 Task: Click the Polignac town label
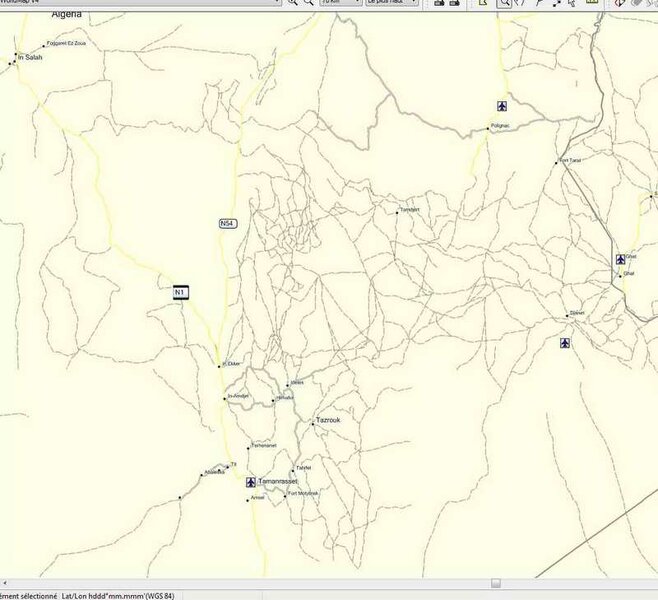pyautogui.click(x=500, y=126)
